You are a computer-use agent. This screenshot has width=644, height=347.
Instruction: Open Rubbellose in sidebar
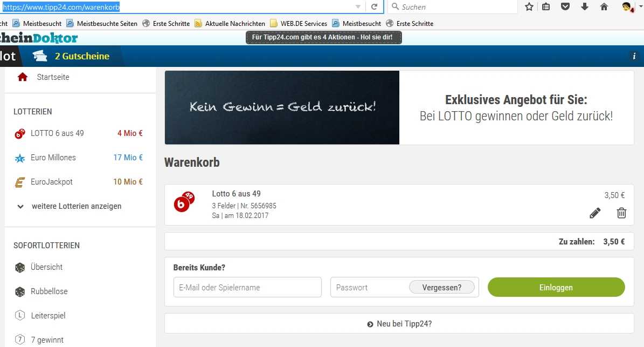click(49, 291)
